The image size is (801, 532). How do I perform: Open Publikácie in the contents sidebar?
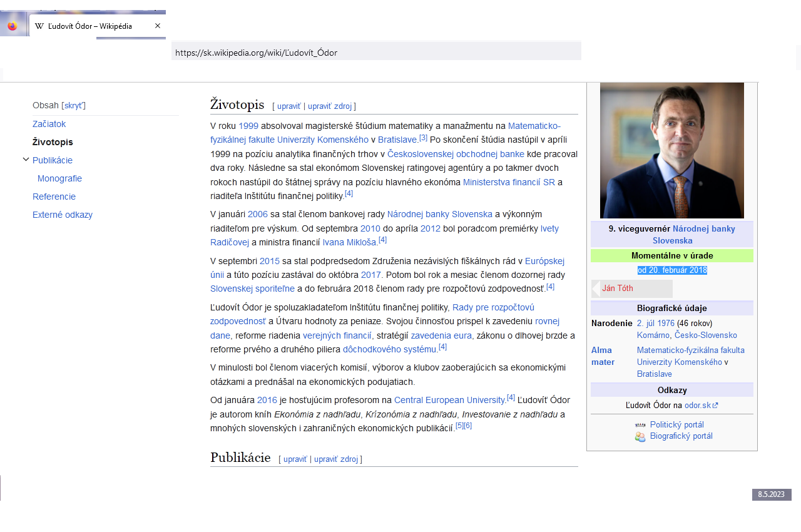53,160
